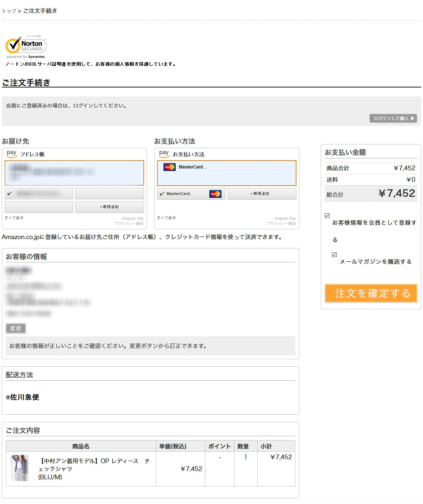The image size is (423, 504).
Task: Click the 変更 button for customer info
Action: pyautogui.click(x=16, y=328)
